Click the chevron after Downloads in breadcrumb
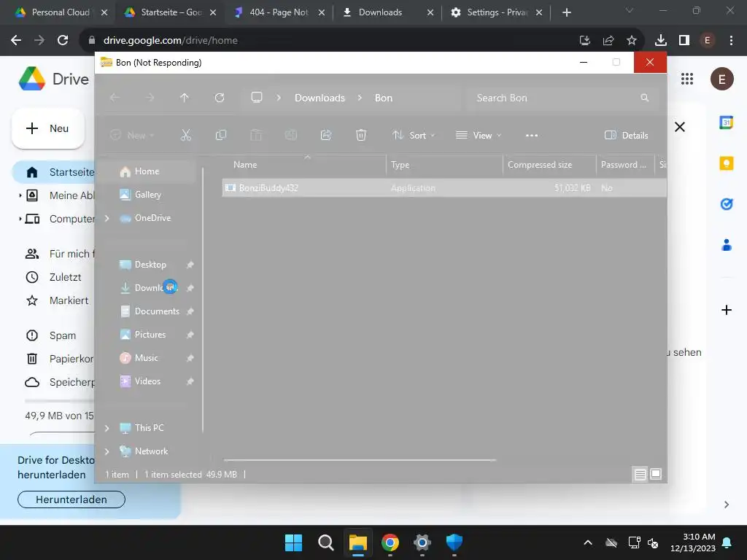 click(x=360, y=98)
